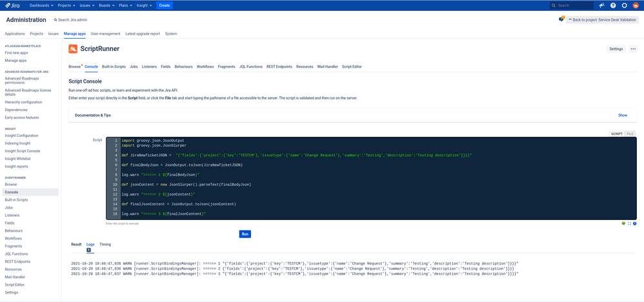This screenshot has height=302, width=644.
Task: Open the Issues admin tab
Action: tap(54, 34)
